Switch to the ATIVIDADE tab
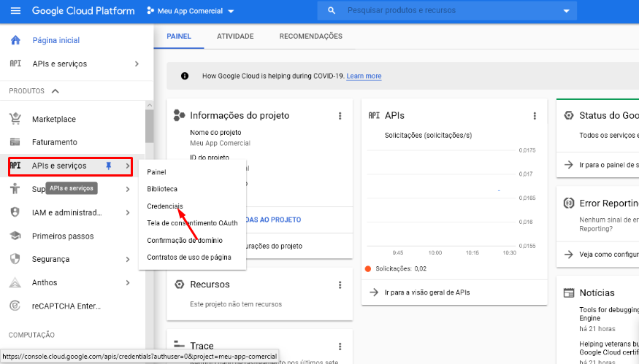The width and height of the screenshot is (639, 364). coord(235,36)
